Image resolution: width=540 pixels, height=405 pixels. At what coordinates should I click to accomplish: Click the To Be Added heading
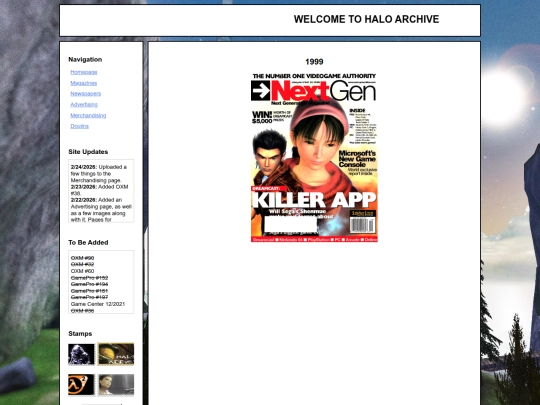click(x=88, y=243)
